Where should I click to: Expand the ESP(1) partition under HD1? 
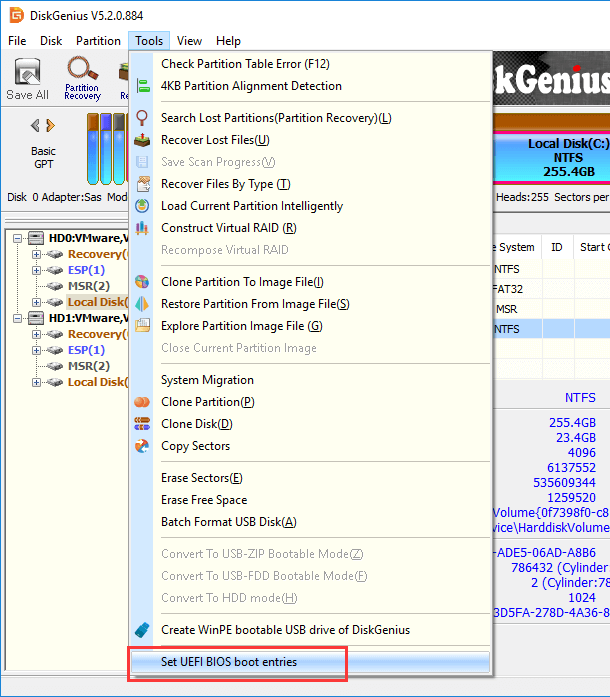(x=36, y=350)
